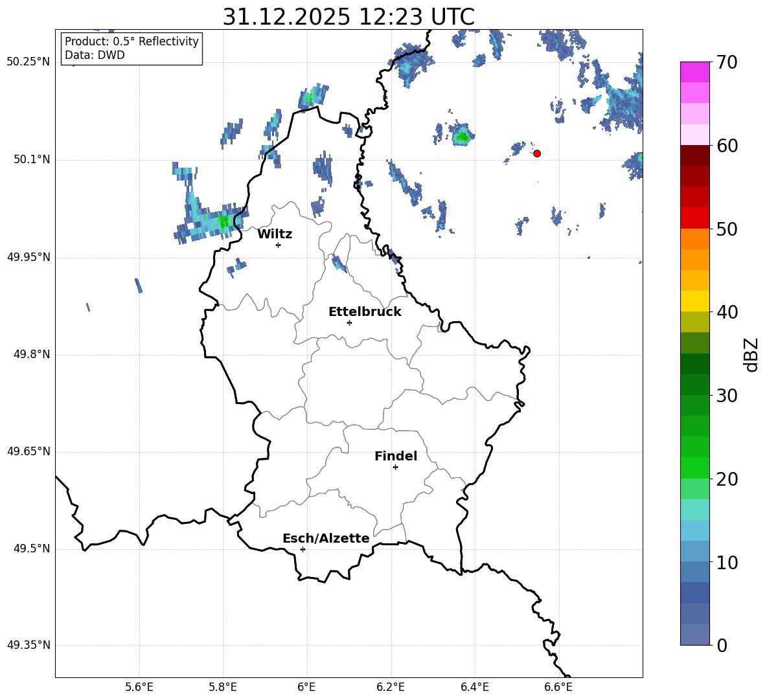Click the bright red colorbar segment above 50

(x=695, y=218)
